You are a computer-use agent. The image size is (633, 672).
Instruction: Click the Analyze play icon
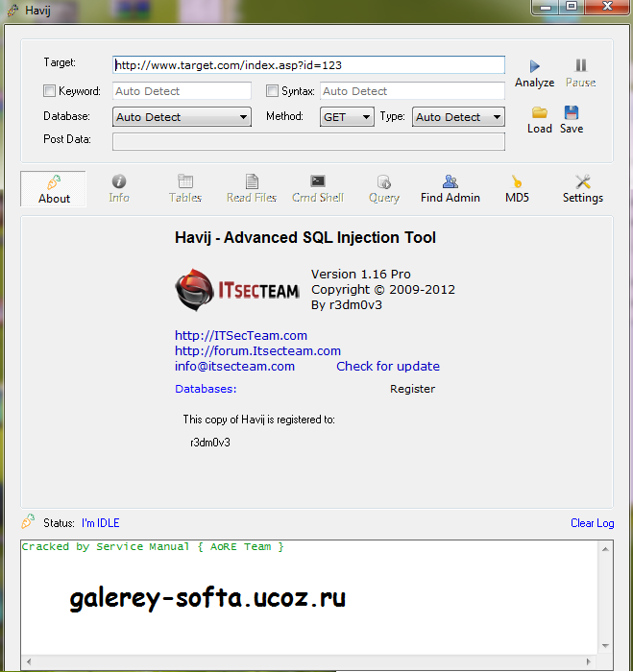534,66
